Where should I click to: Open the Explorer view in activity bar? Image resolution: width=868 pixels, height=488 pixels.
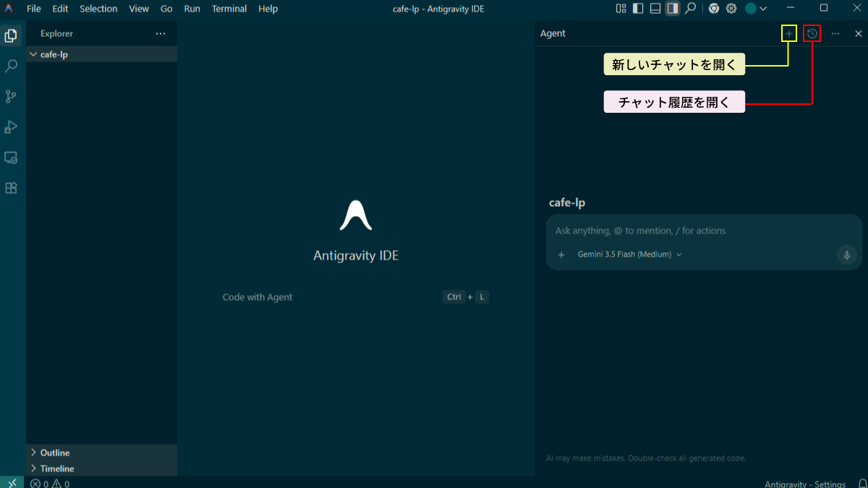click(x=11, y=35)
